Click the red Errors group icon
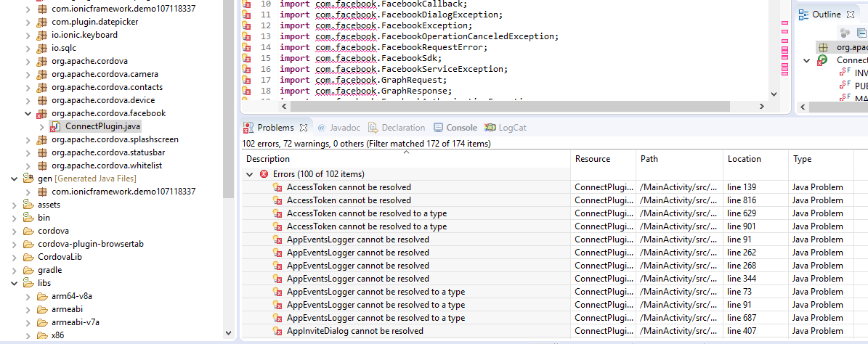The image size is (868, 344). tap(264, 174)
